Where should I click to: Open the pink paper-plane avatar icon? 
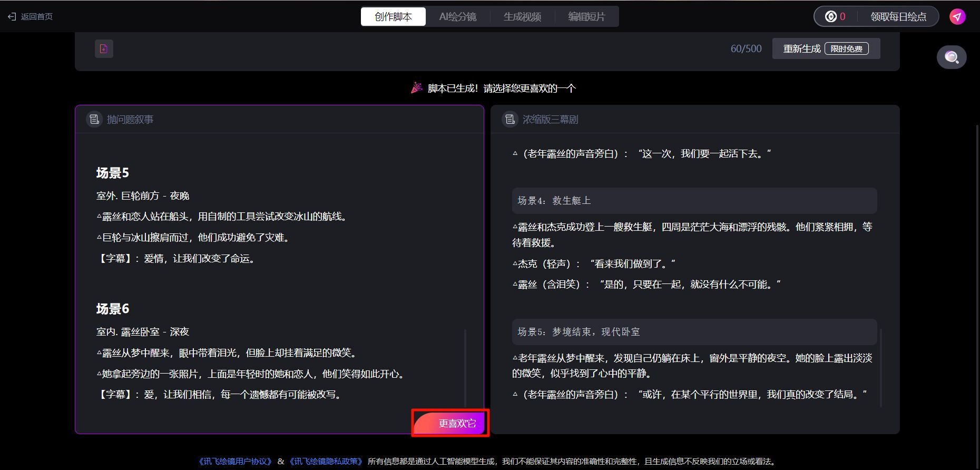(x=957, y=17)
